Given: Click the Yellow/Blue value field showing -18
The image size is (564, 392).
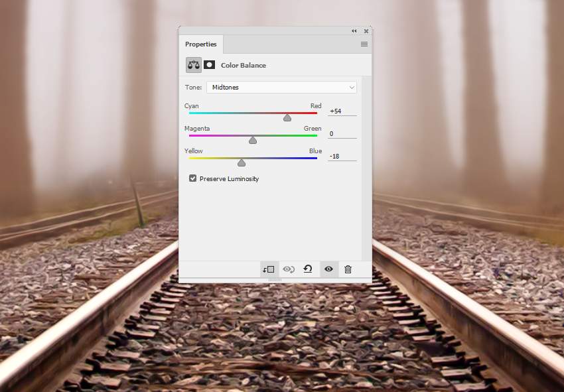Looking at the screenshot, I should (x=342, y=156).
